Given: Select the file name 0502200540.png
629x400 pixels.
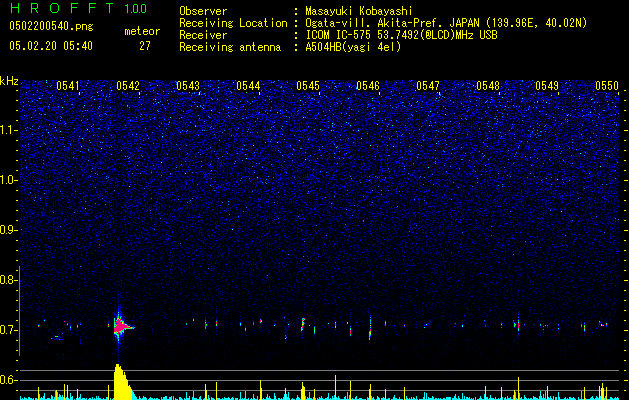Looking at the screenshot, I should coord(51,27).
